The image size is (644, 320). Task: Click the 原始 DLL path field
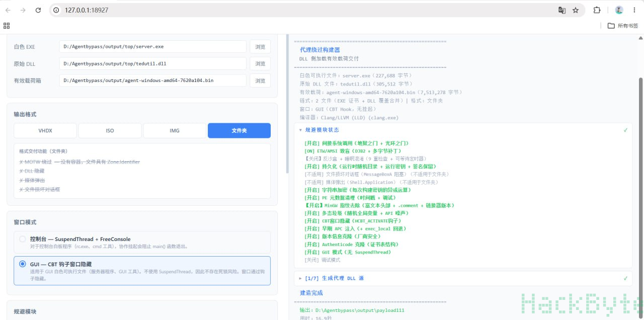tap(152, 64)
